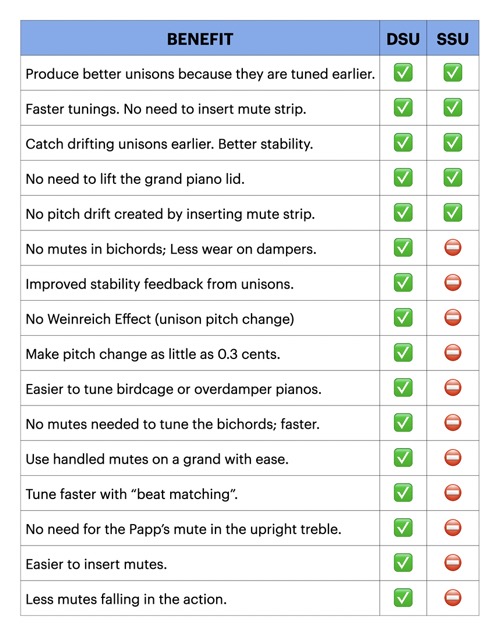Click SSU red icon for beat matching row
The height and width of the screenshot is (640, 495).
[453, 493]
